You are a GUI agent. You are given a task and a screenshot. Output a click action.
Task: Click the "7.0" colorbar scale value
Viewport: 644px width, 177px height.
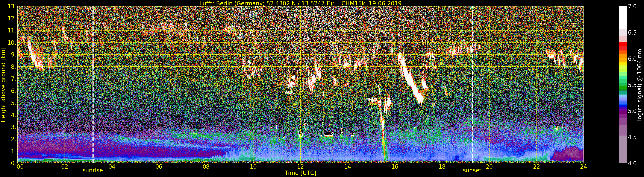(x=632, y=6)
